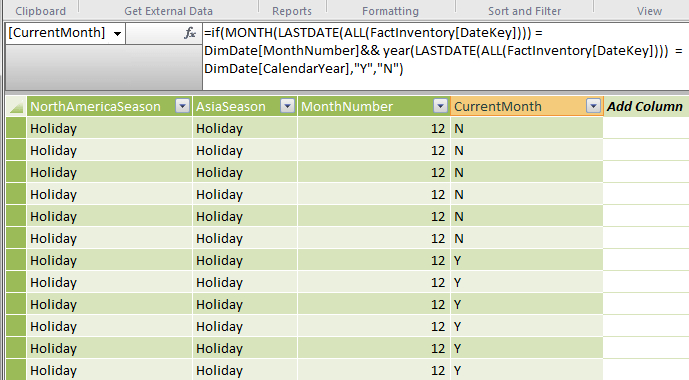Viewport: 689px width, 380px height.
Task: Click into the DAX formula bar text
Action: click(x=445, y=51)
